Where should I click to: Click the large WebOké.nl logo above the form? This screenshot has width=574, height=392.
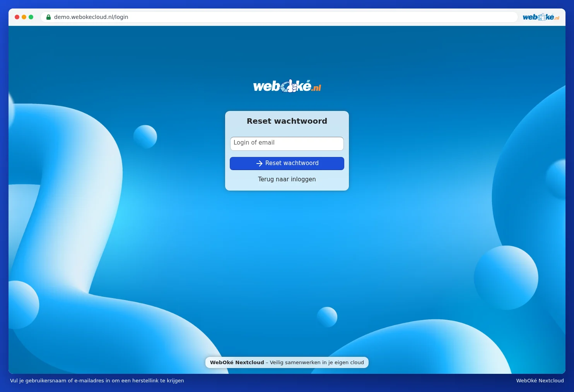pos(287,86)
